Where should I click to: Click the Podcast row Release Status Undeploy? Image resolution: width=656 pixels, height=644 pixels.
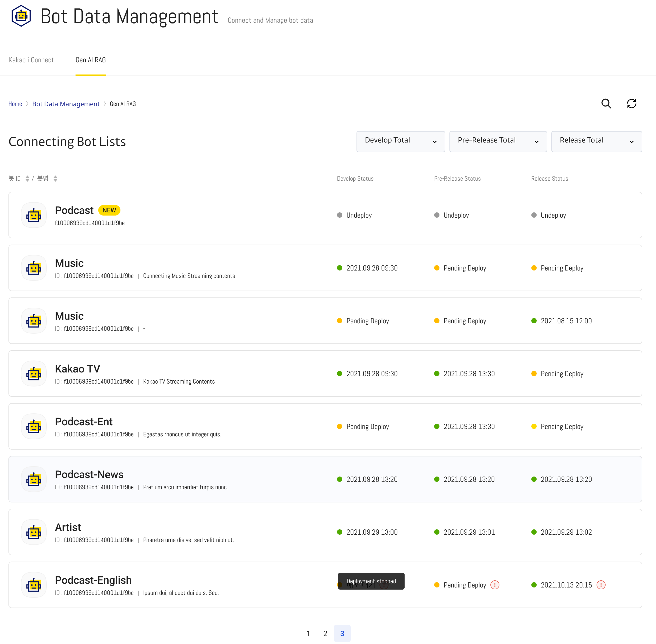click(x=549, y=215)
